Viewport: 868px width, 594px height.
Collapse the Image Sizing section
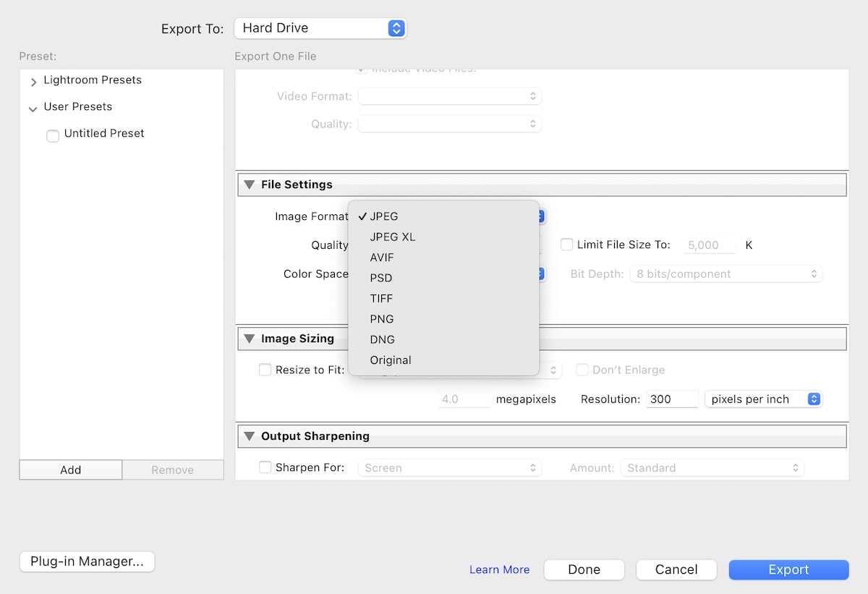coord(250,338)
